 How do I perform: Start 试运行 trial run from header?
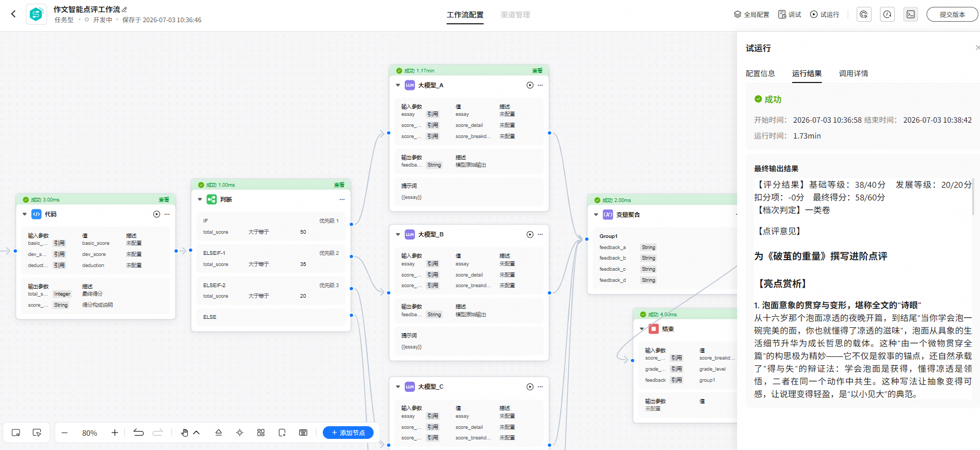824,14
